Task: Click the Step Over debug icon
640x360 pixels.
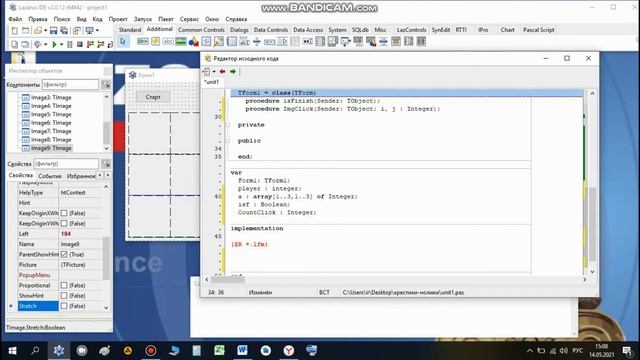Action: coord(100,44)
